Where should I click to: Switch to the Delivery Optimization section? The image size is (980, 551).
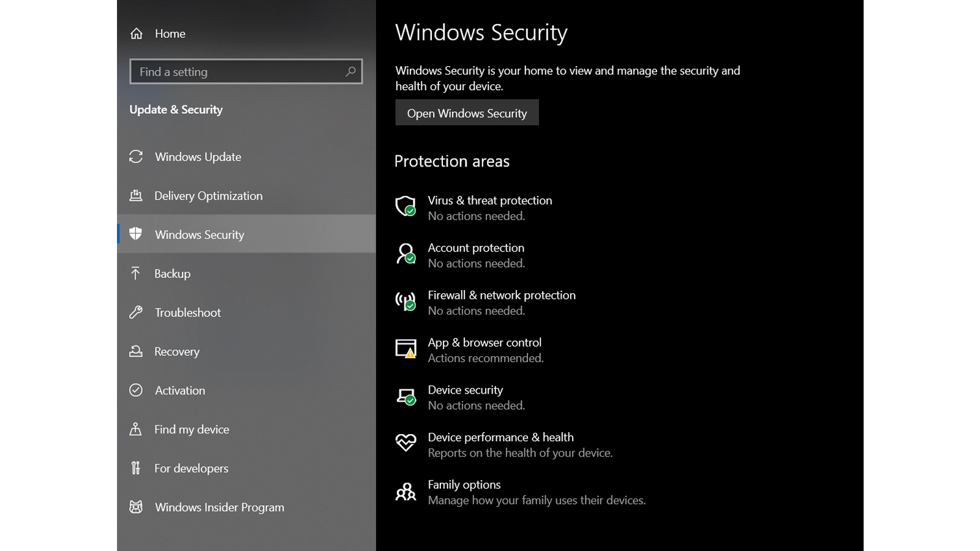208,196
